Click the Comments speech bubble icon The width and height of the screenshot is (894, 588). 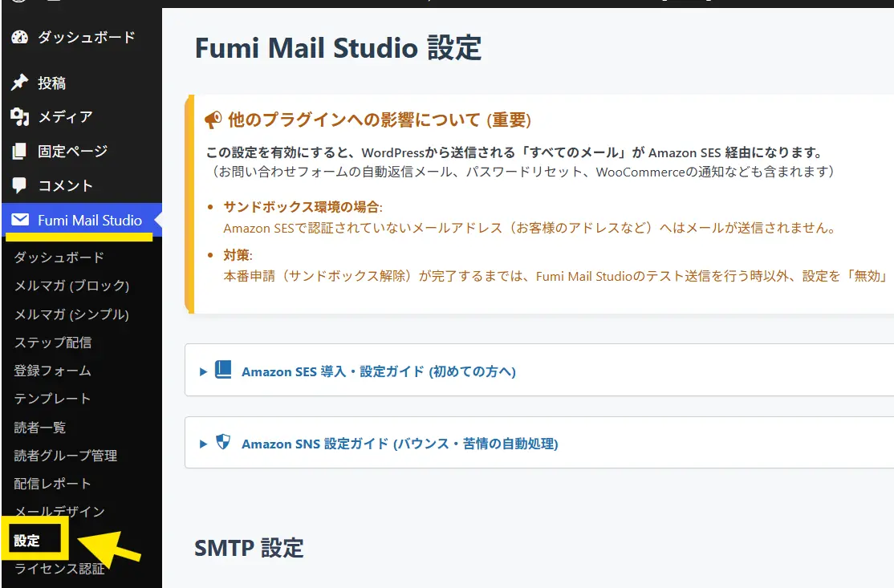pos(20,185)
